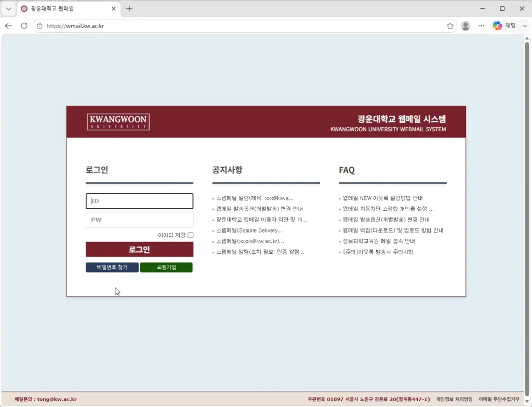Minimize the browser window
This screenshot has height=407, width=532.
483,9
